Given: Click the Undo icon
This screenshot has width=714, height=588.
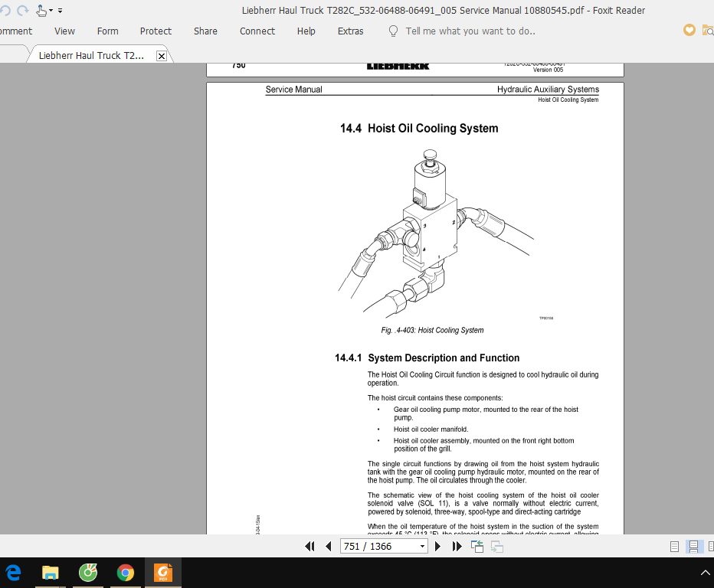Looking at the screenshot, I should pos(5,10).
